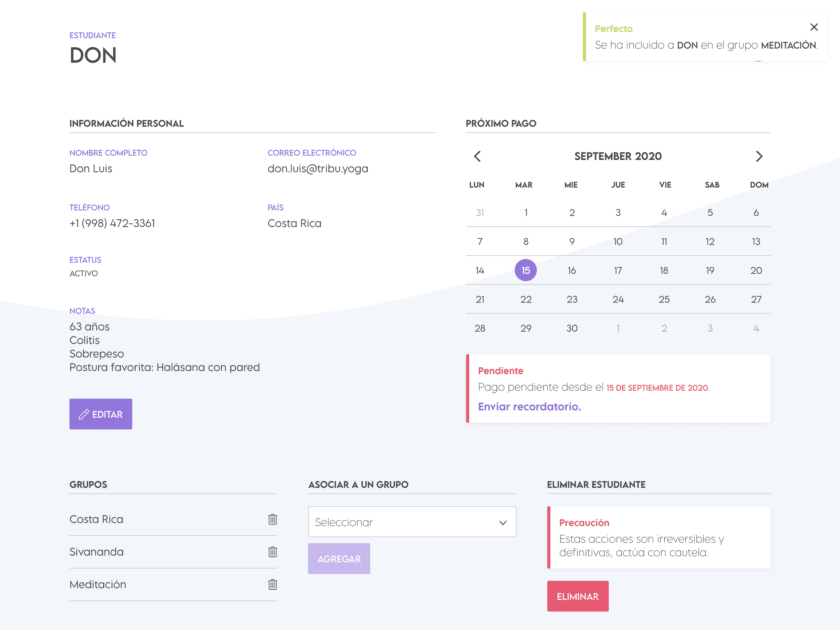
Task: Pick day 30 in the calendar
Action: tap(572, 328)
